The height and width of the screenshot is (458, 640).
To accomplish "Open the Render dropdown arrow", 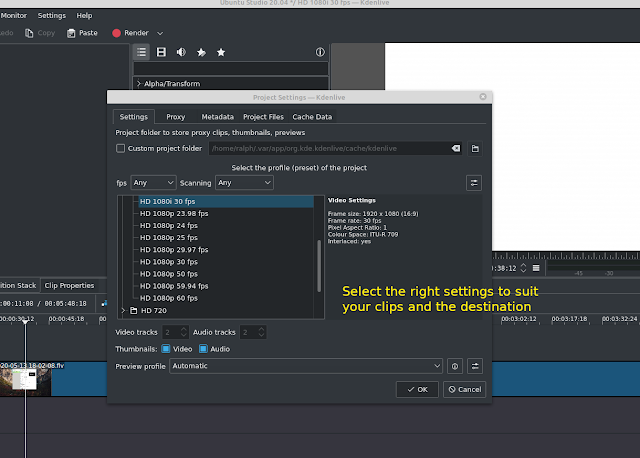I will pos(160,33).
